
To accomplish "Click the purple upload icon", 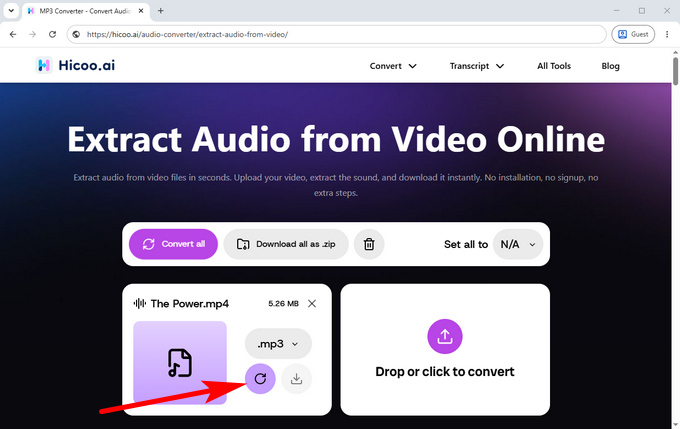I will click(x=445, y=337).
